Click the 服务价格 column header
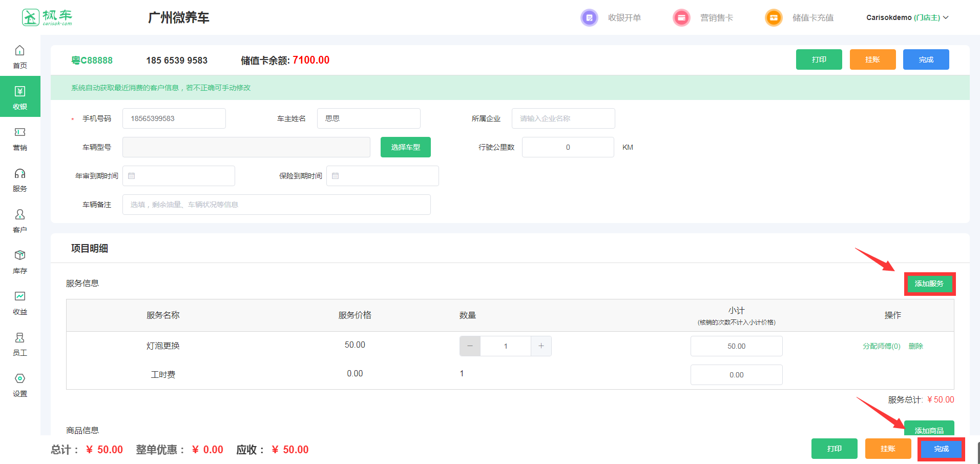 355,315
